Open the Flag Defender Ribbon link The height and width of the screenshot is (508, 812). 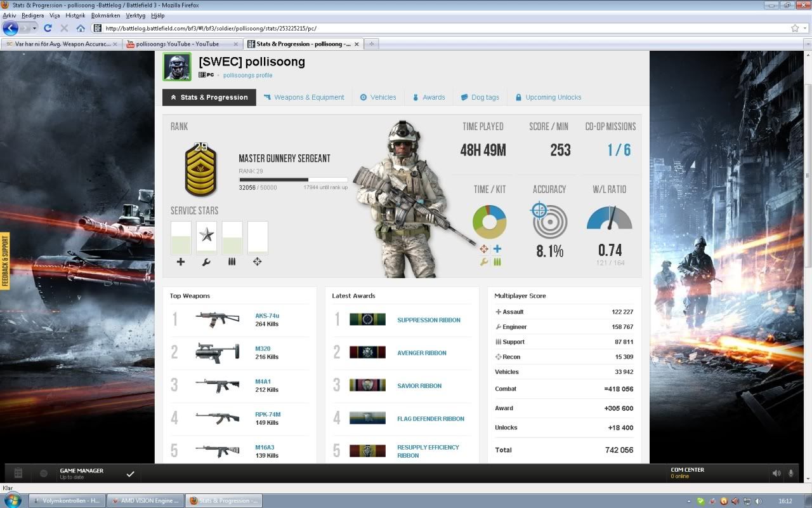click(x=431, y=419)
